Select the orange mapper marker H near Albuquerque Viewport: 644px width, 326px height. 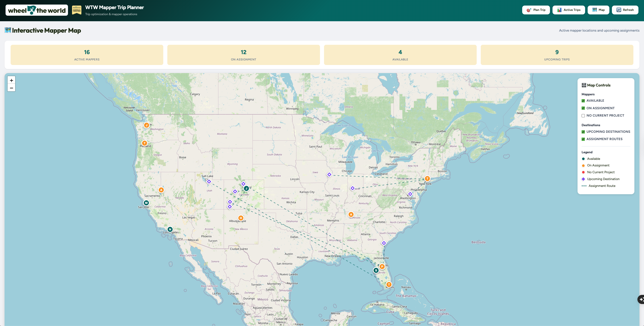[240, 218]
